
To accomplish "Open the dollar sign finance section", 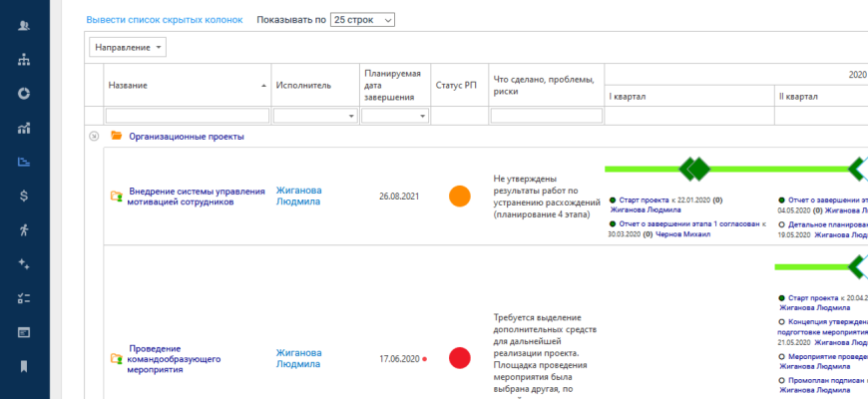I will [24, 196].
